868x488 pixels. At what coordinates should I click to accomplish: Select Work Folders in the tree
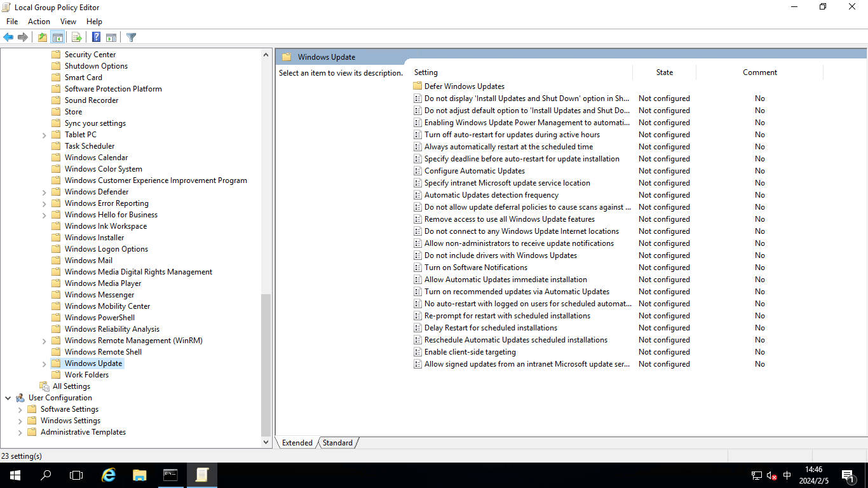click(86, 375)
